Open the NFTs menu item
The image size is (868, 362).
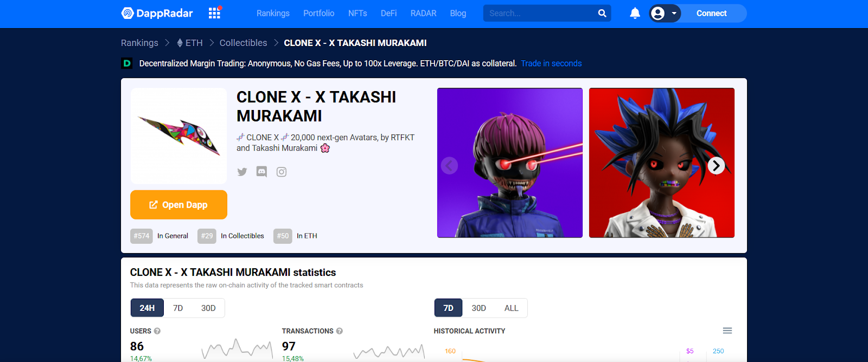pos(358,13)
